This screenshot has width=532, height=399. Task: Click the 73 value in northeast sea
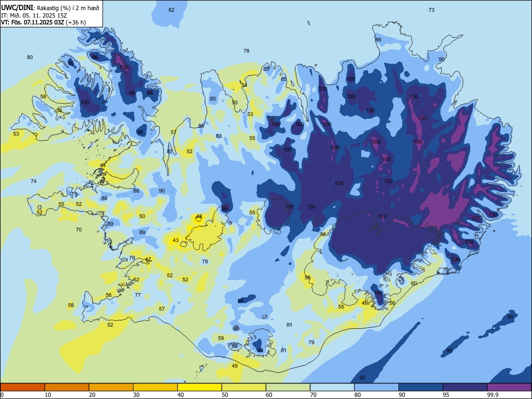click(431, 10)
